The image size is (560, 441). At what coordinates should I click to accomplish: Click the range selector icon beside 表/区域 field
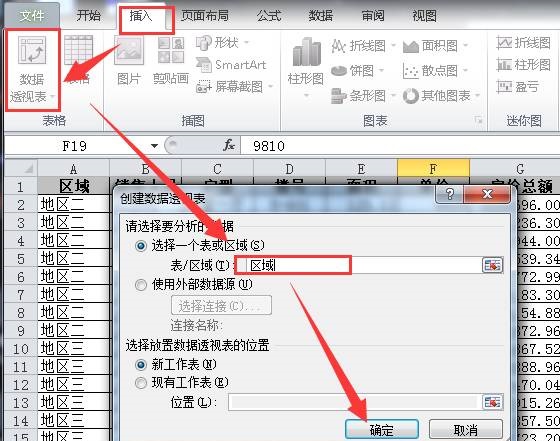coord(492,265)
